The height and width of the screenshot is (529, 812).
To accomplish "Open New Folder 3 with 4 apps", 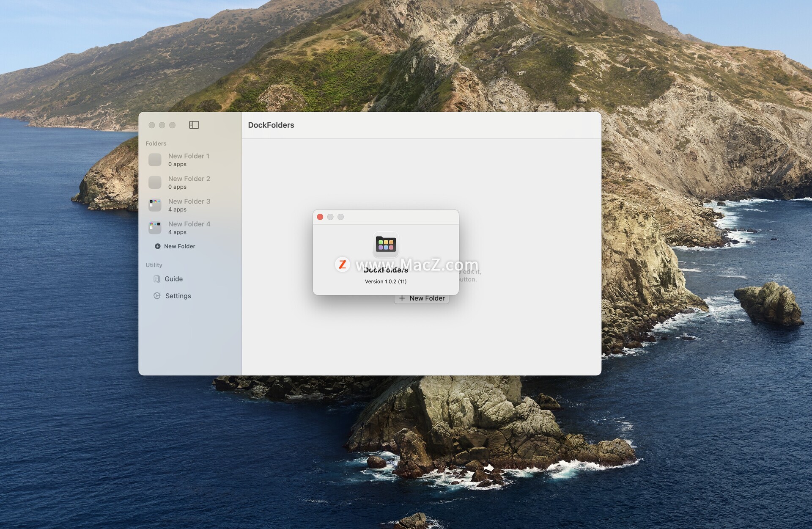I will tap(189, 205).
